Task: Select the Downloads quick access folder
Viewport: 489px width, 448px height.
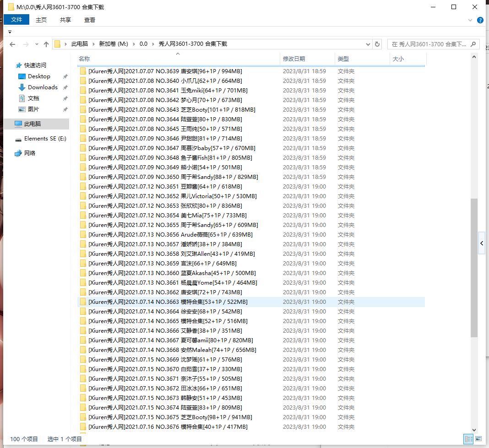Action: [43, 87]
